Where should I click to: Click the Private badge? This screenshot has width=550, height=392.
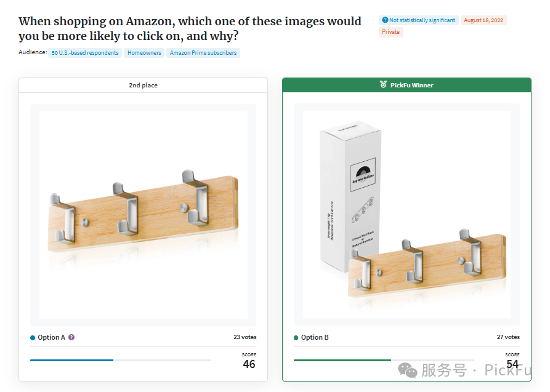[x=390, y=32]
